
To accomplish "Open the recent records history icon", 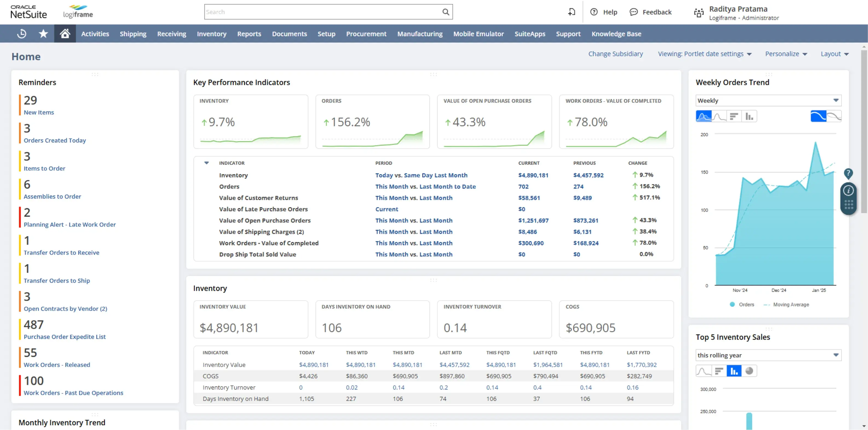I will pyautogui.click(x=21, y=33).
